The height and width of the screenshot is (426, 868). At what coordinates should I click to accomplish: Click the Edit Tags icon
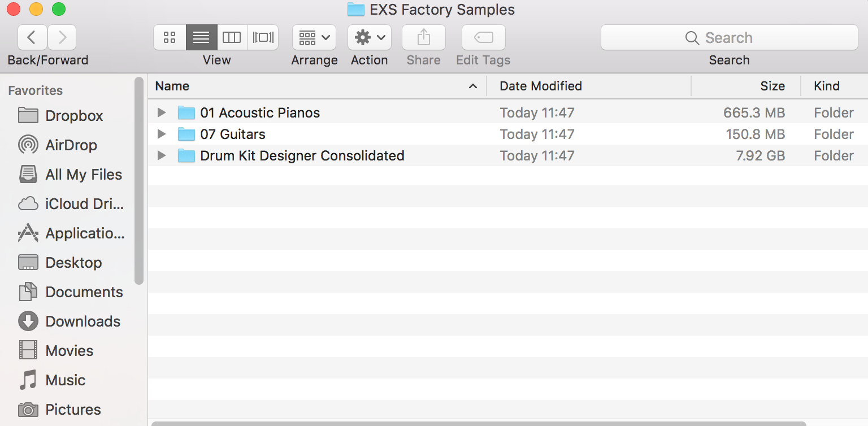483,38
